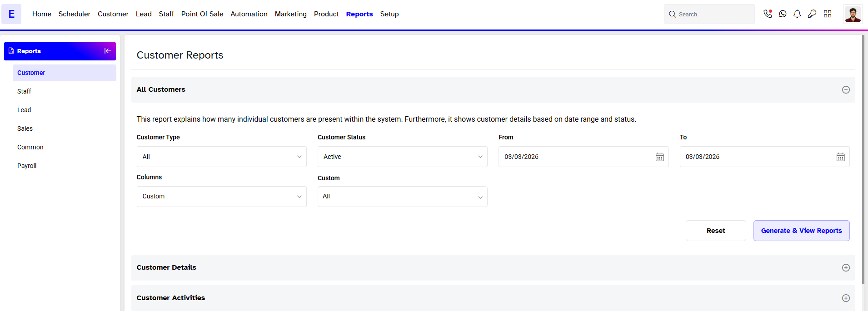
Task: Click the Reset button
Action: coord(716,231)
